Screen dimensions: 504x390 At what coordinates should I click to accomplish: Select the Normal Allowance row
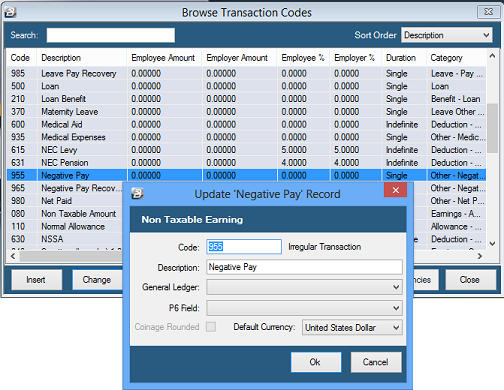[x=65, y=226]
